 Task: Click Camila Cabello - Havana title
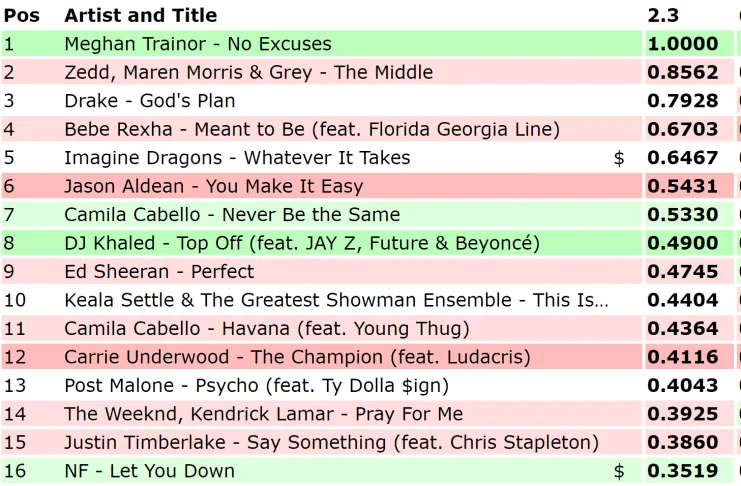click(266, 328)
